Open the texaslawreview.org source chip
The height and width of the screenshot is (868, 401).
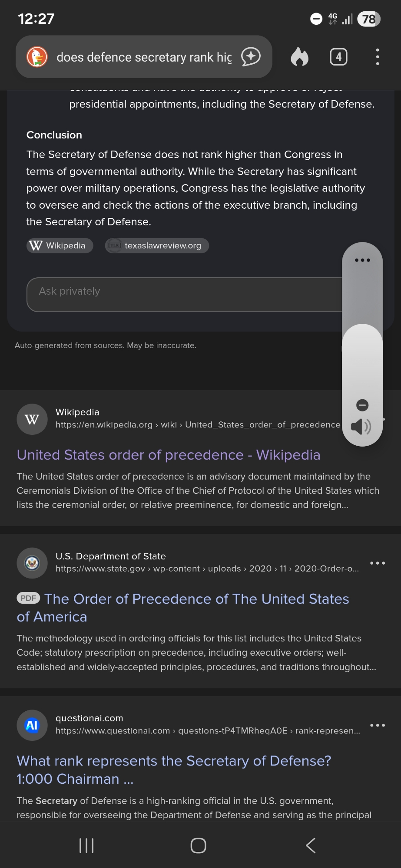[x=157, y=246]
